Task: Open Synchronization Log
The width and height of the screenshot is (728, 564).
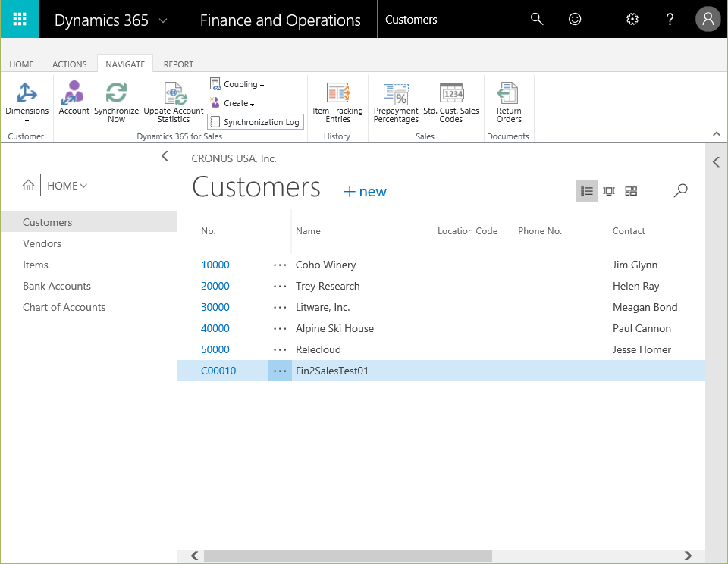Action: 256,121
